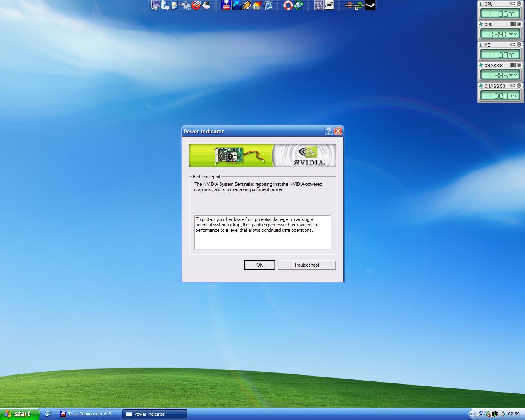Viewport: 525px width, 420px height.
Task: Open the blue arrow application shortcut
Action: coord(237,5)
